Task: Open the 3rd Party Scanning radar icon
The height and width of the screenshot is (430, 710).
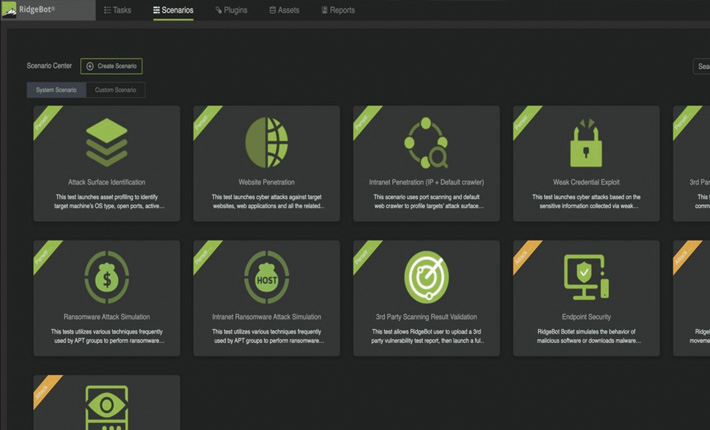Action: coord(427,276)
